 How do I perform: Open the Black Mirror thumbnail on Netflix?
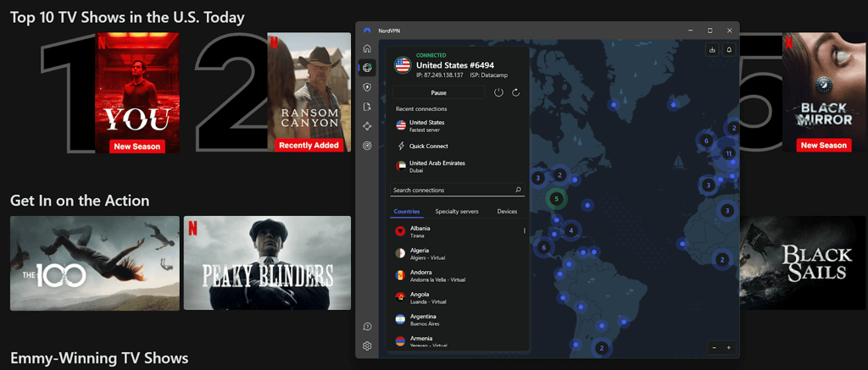point(824,92)
